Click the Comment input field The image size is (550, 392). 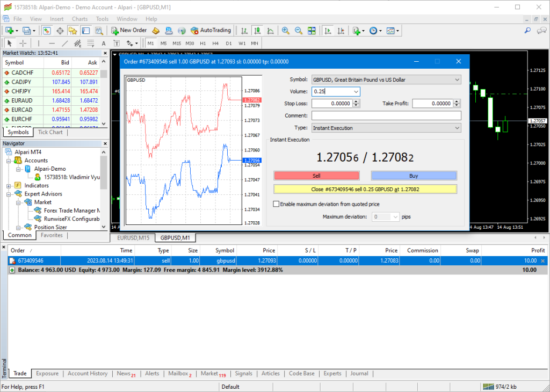click(386, 115)
